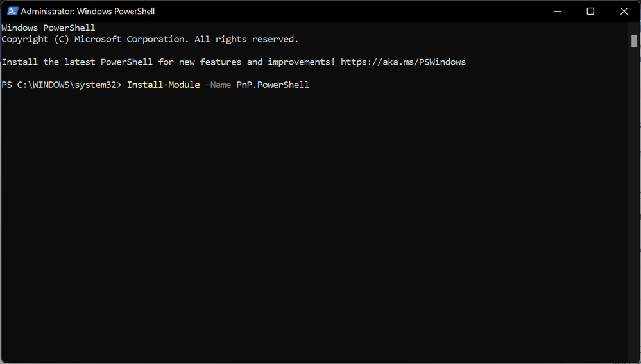Click right after PnP.PowerShell at the cursor position

click(x=312, y=85)
